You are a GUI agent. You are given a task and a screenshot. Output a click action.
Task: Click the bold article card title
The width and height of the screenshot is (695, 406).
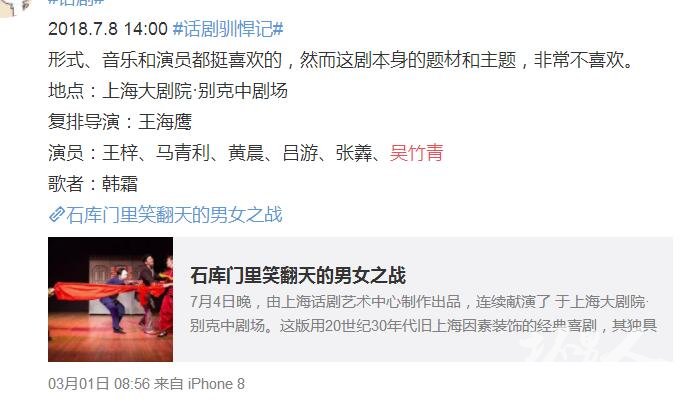[298, 275]
